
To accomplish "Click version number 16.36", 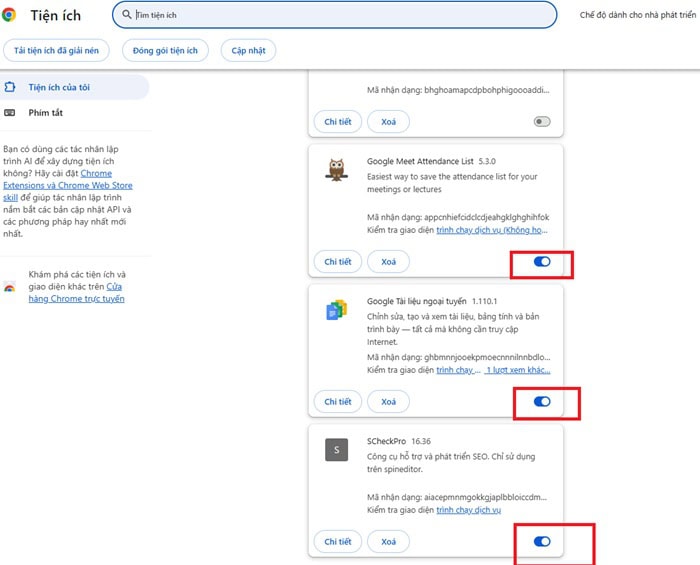I will pos(421,441).
